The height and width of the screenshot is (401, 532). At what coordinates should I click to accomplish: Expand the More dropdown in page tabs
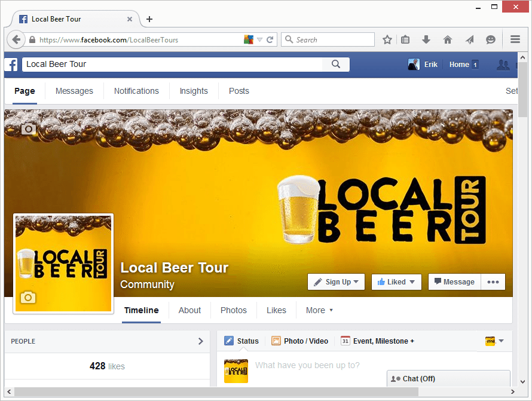[x=319, y=310]
